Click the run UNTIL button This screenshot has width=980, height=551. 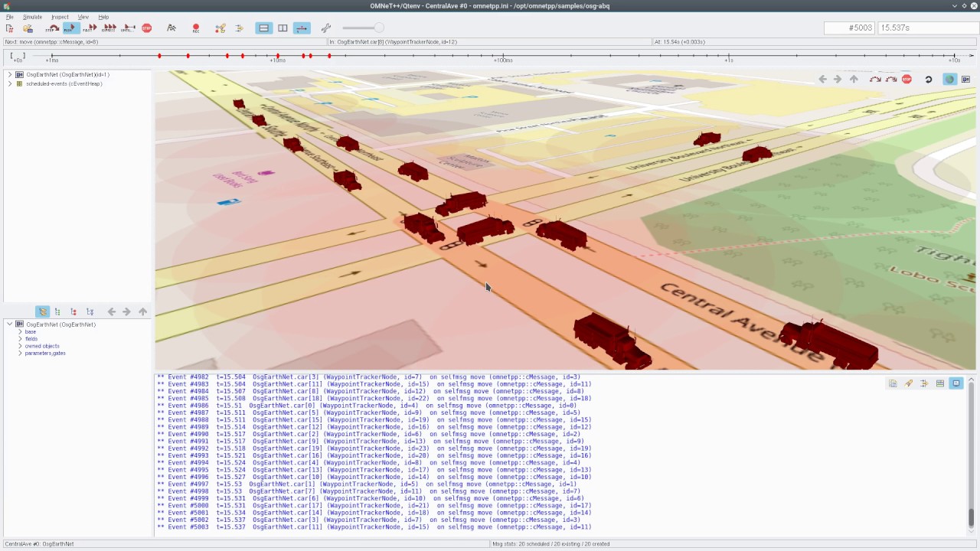click(128, 28)
